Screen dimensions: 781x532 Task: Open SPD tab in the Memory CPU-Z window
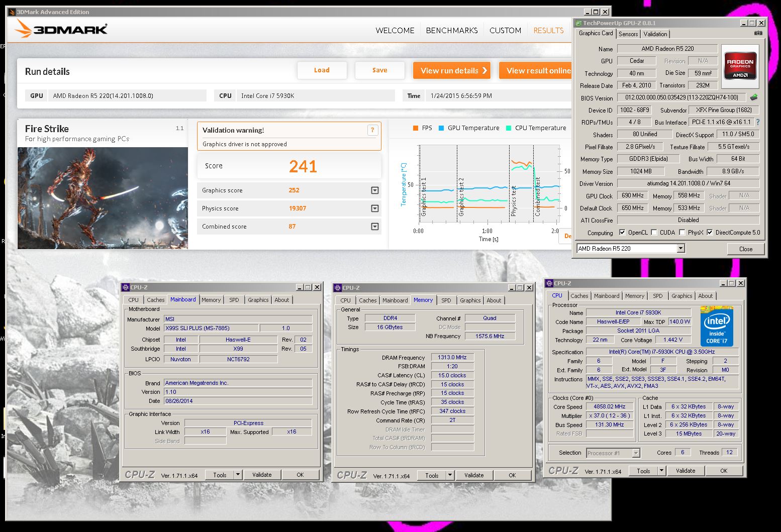coord(446,300)
